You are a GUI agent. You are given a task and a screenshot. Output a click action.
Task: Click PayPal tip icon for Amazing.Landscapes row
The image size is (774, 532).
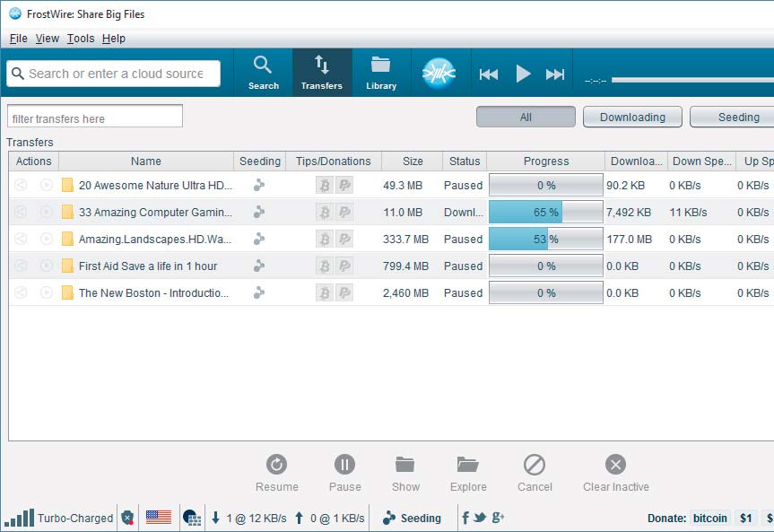pos(344,239)
